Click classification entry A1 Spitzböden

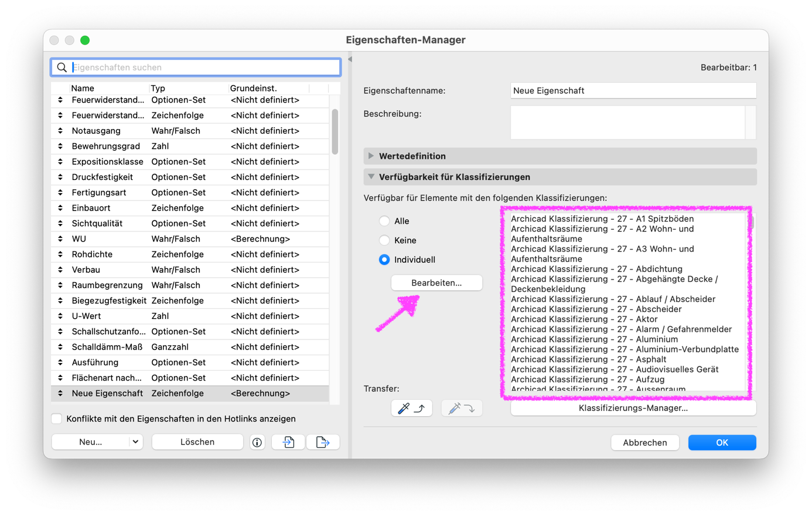(602, 219)
